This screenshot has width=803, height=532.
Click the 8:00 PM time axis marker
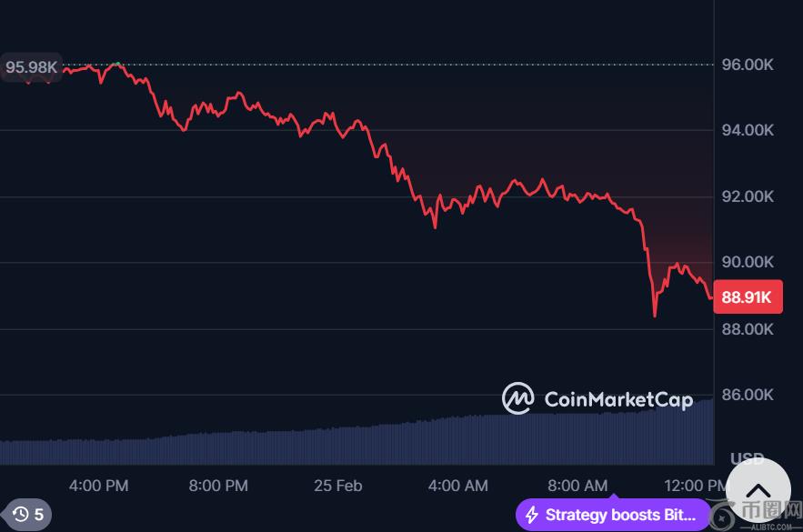(218, 485)
